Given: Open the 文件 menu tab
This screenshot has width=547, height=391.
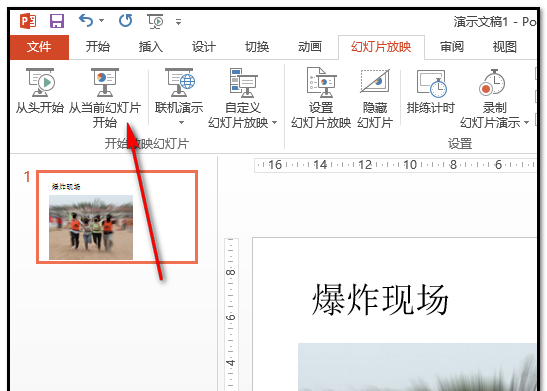Looking at the screenshot, I should pyautogui.click(x=39, y=47).
